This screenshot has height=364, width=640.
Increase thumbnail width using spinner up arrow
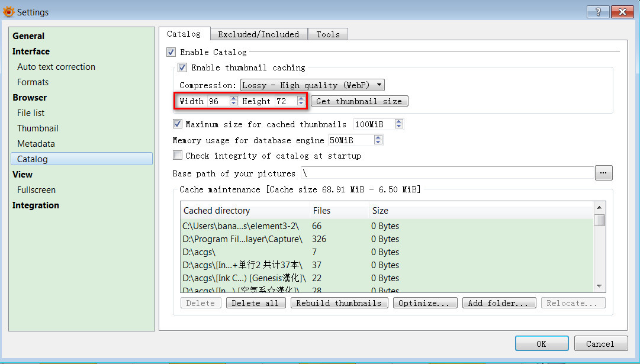233,98
